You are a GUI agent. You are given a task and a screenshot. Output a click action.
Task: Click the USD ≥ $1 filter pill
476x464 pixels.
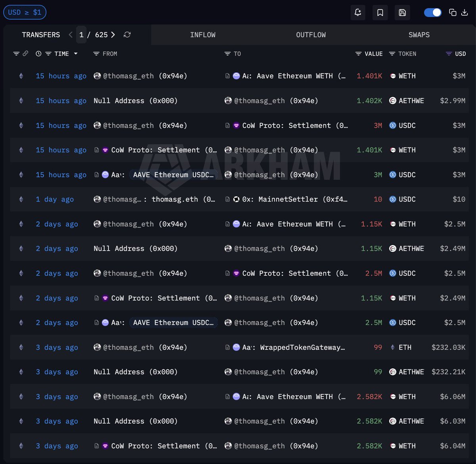pyautogui.click(x=25, y=12)
